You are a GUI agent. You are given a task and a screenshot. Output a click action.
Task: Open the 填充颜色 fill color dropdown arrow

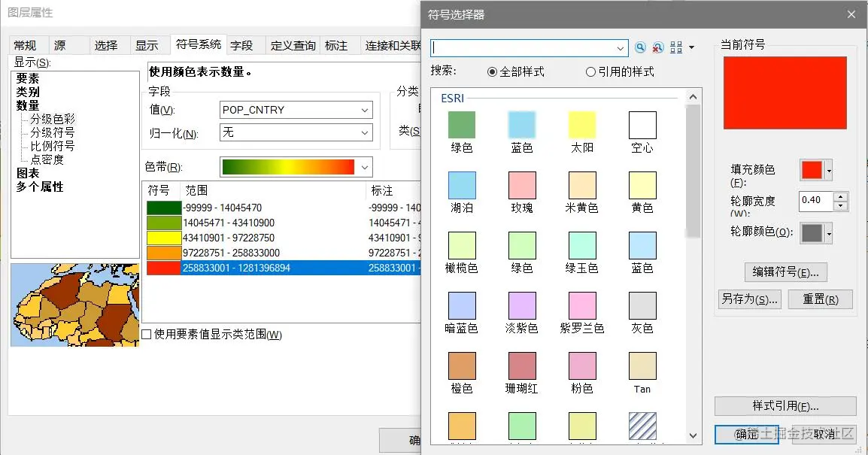[x=829, y=171]
